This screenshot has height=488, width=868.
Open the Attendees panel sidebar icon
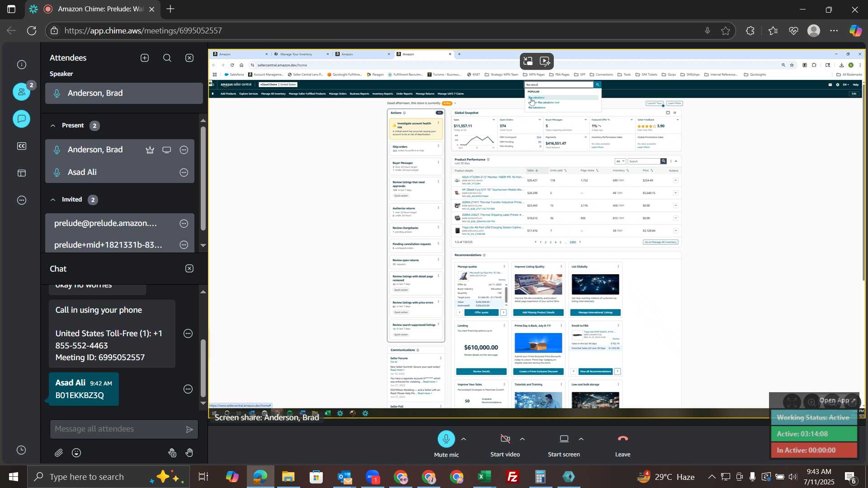[21, 92]
